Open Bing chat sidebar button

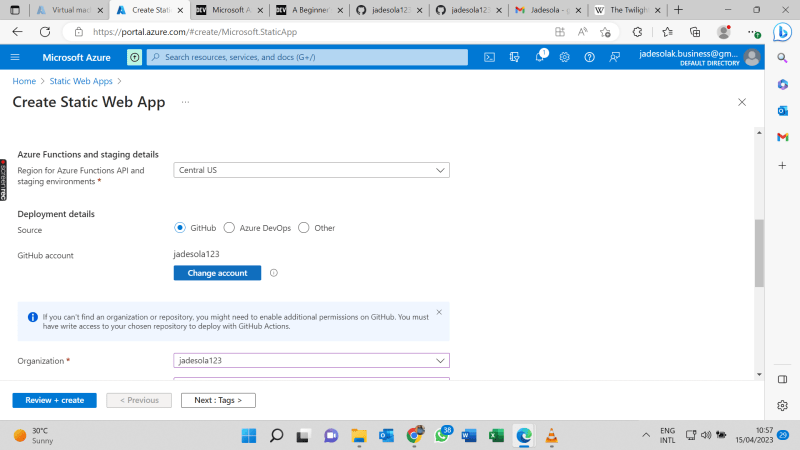782,32
